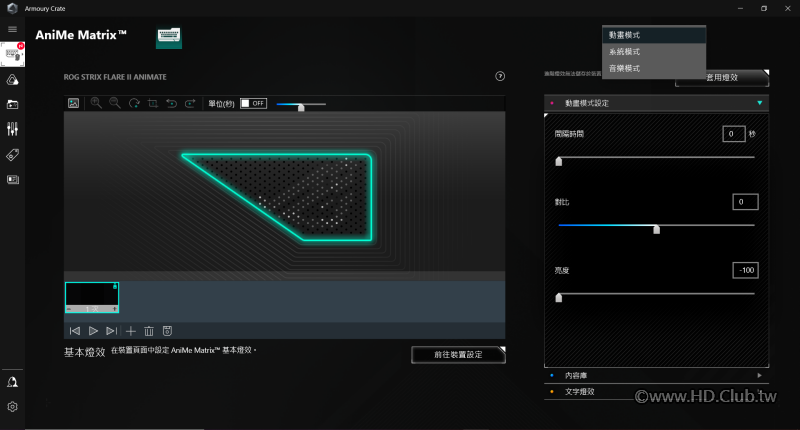
Task: Select 系統模式 in dropdown list
Action: [x=654, y=52]
